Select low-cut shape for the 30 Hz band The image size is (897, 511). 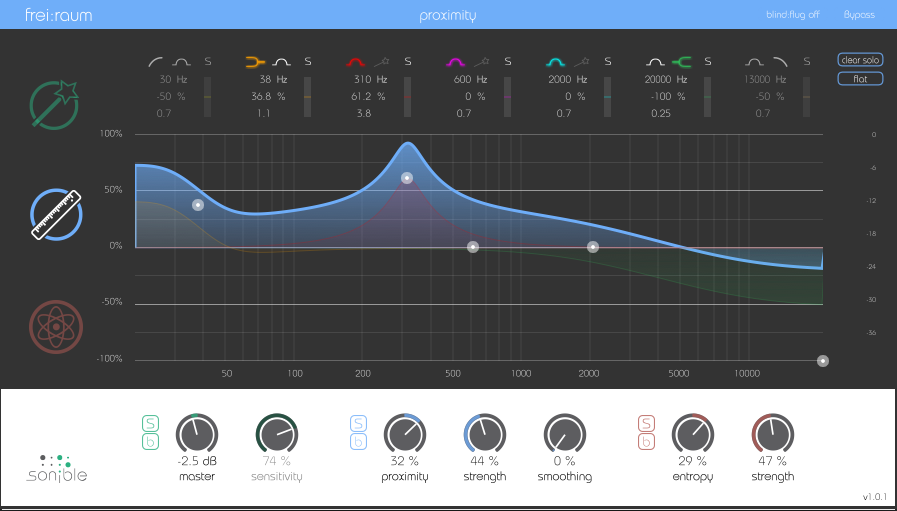click(x=156, y=61)
